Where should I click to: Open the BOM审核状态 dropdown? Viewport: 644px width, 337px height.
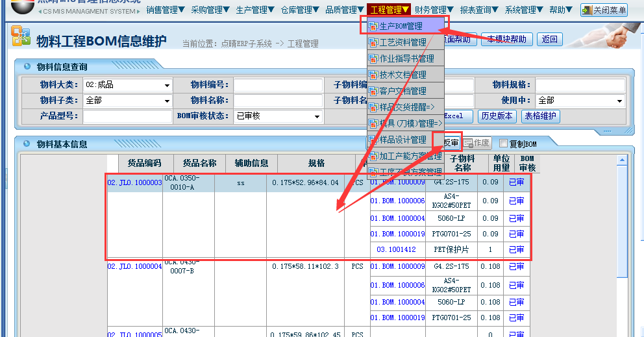click(317, 117)
